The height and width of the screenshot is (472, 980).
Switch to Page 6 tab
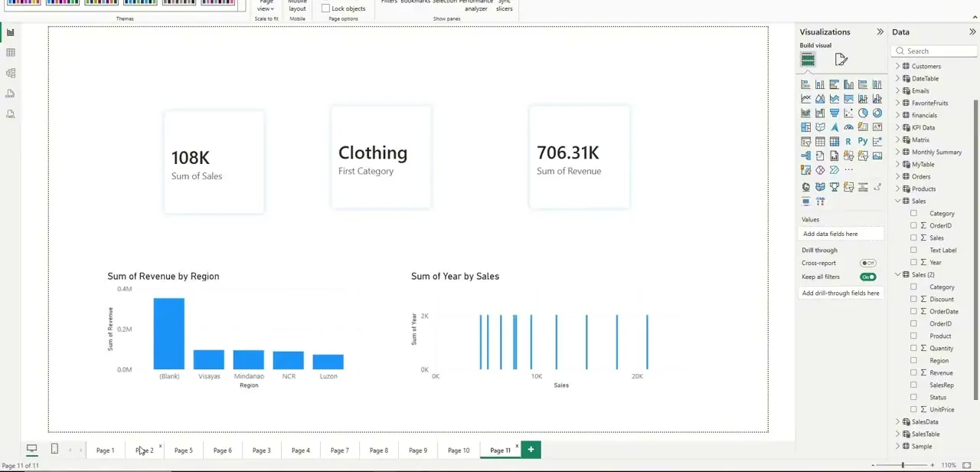(222, 451)
